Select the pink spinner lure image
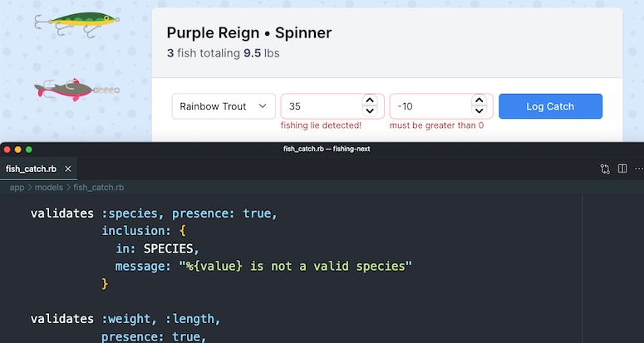Image resolution: width=644 pixels, height=343 pixels. 76,90
